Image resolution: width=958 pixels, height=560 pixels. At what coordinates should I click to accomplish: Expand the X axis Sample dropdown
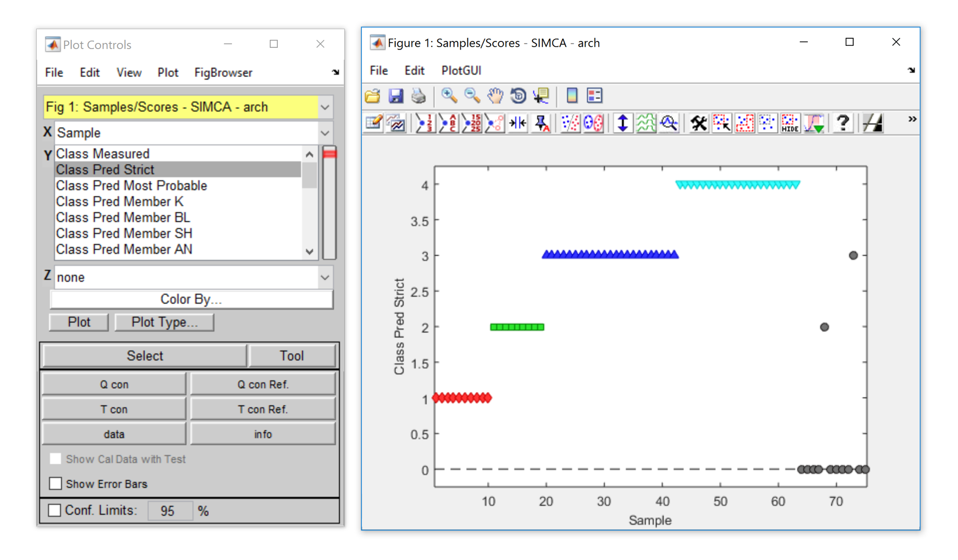[x=325, y=133]
